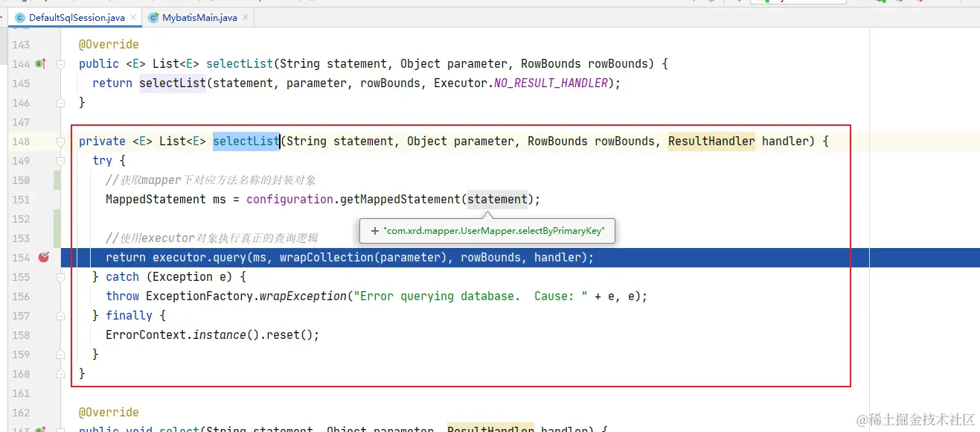This screenshot has width=980, height=432.
Task: Collapse the finally block at line 157
Action: (x=60, y=315)
